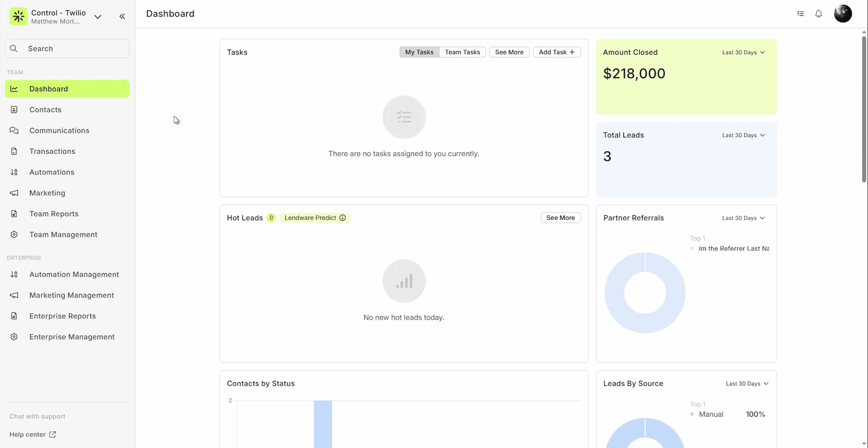Click the Automations icon in Team section
This screenshot has width=868, height=448.
[x=14, y=172]
